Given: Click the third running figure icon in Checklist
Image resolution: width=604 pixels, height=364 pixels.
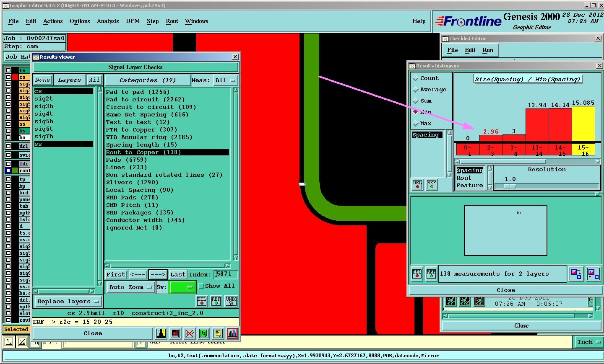Looking at the screenshot, I should [x=479, y=301].
